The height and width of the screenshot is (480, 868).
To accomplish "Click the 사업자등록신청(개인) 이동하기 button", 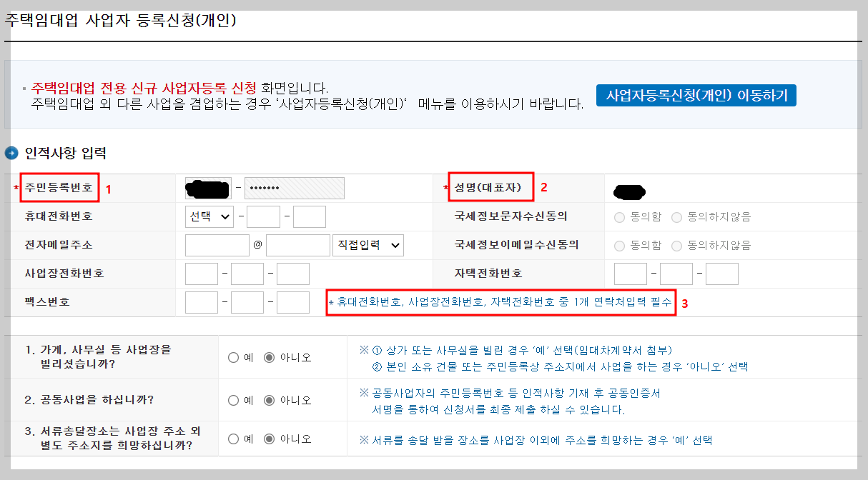I will pyautogui.click(x=696, y=94).
